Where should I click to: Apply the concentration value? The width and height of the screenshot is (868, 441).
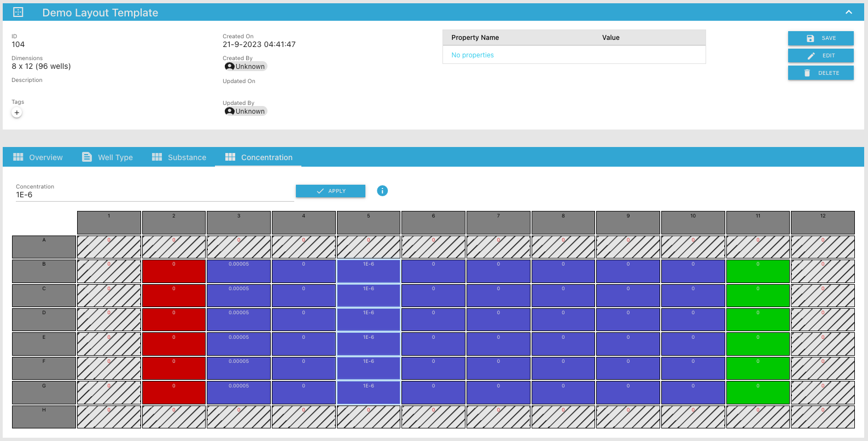pyautogui.click(x=330, y=191)
